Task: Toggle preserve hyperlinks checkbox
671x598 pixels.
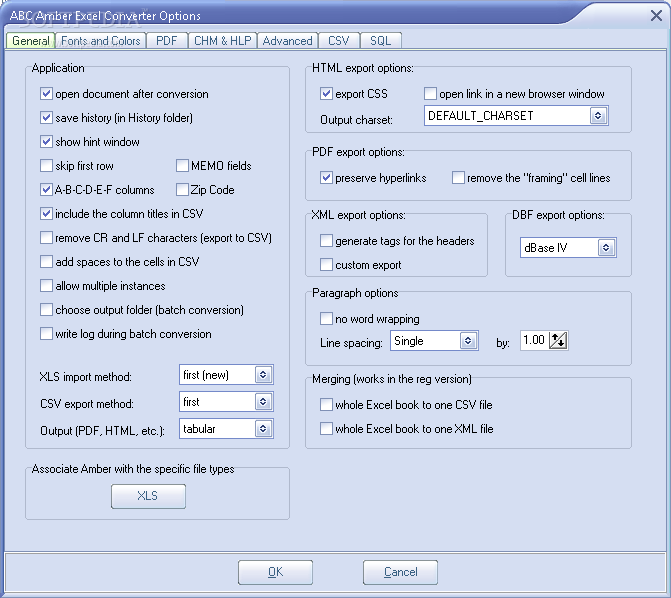Action: pos(327,178)
